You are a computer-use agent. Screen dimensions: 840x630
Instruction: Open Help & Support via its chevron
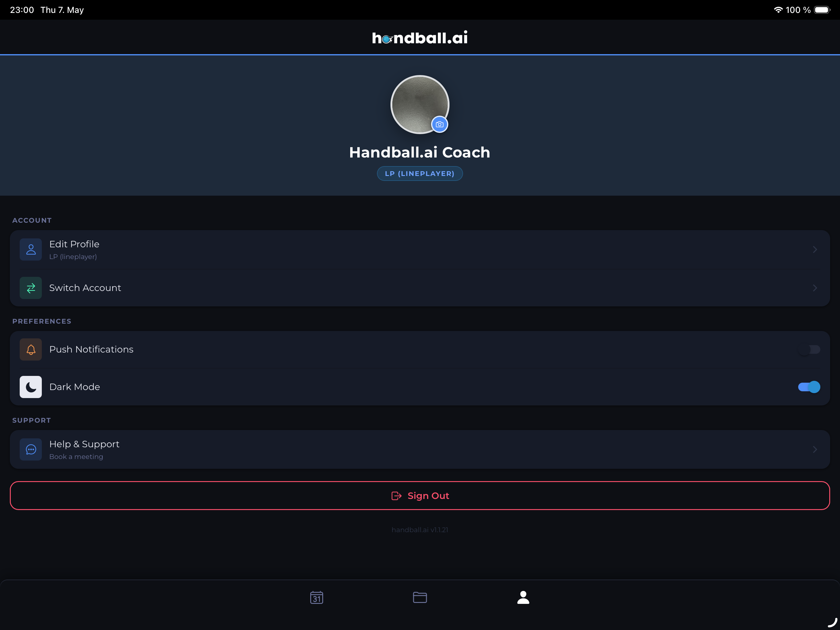tap(814, 449)
